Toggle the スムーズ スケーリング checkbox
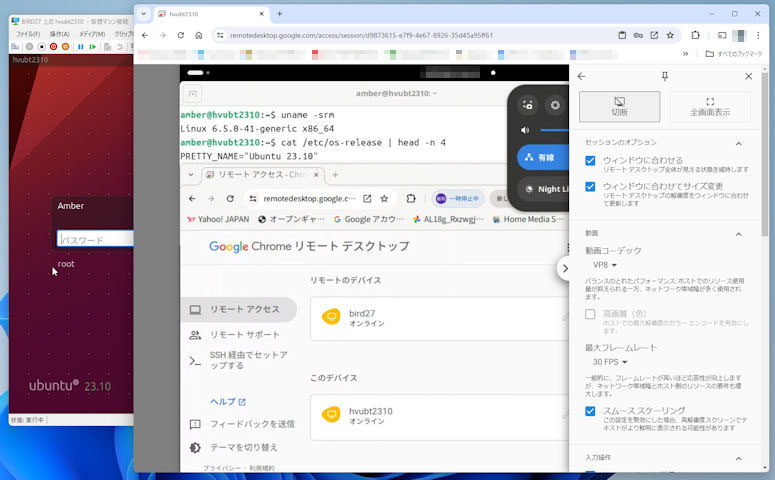Viewport: 775px width, 480px height. click(x=590, y=411)
